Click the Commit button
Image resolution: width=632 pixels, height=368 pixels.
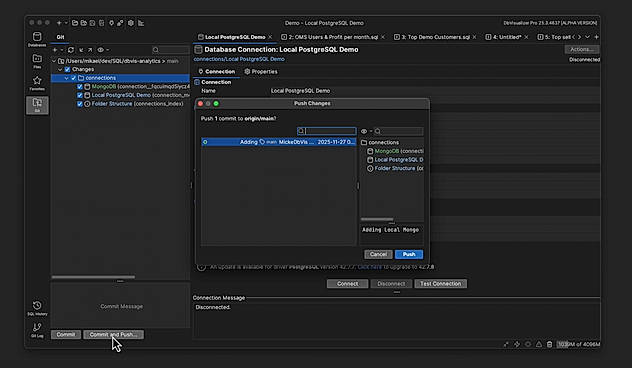point(66,335)
